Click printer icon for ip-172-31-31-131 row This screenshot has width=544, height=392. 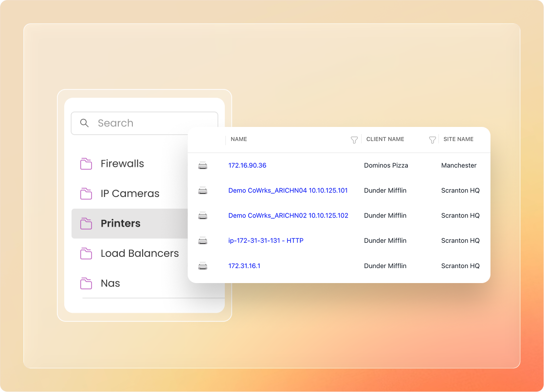point(203,241)
